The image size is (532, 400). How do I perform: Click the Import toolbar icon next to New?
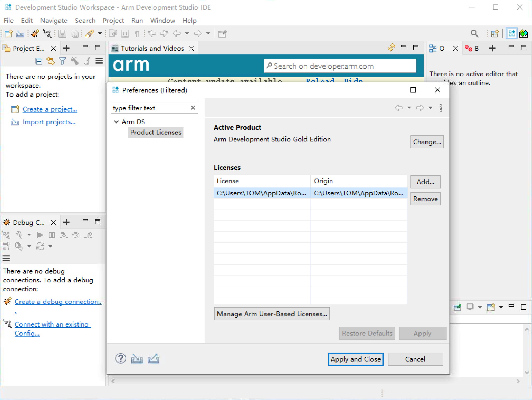coord(20,34)
